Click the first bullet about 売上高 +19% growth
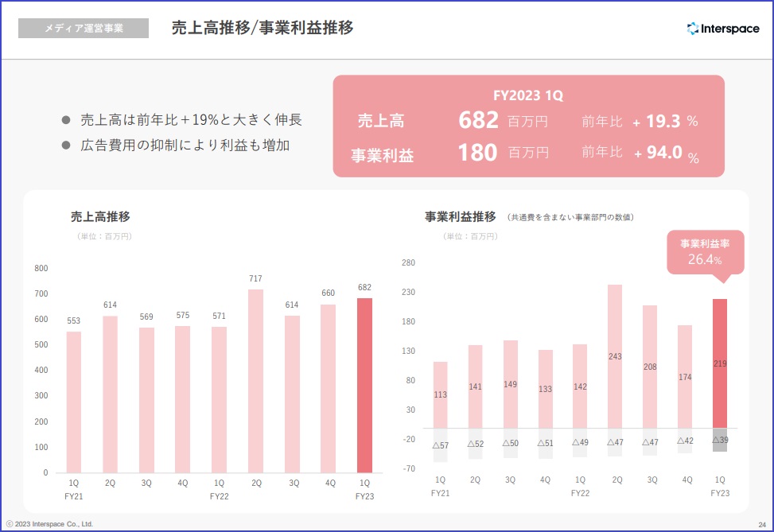Viewport: 774px width, 532px height. coord(191,120)
